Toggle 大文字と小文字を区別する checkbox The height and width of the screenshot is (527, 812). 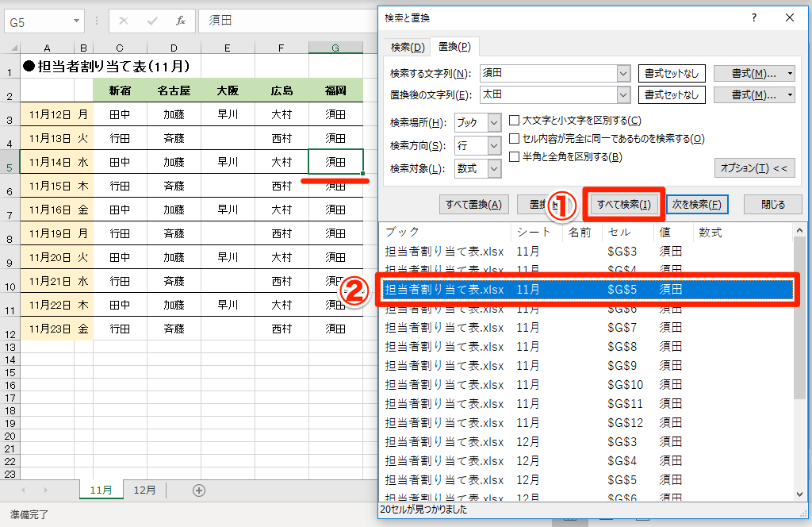pos(514,120)
